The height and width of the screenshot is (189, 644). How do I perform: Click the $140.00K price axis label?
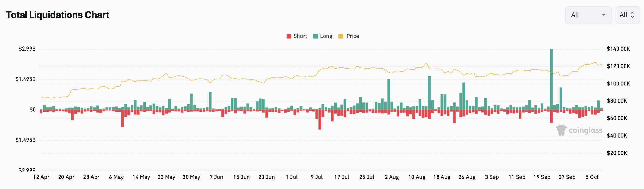pyautogui.click(x=618, y=49)
